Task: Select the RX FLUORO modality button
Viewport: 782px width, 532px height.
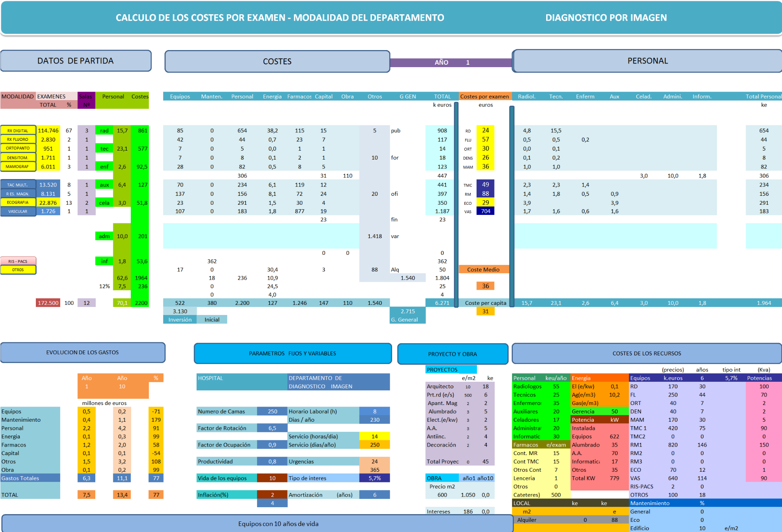Action: (x=18, y=140)
